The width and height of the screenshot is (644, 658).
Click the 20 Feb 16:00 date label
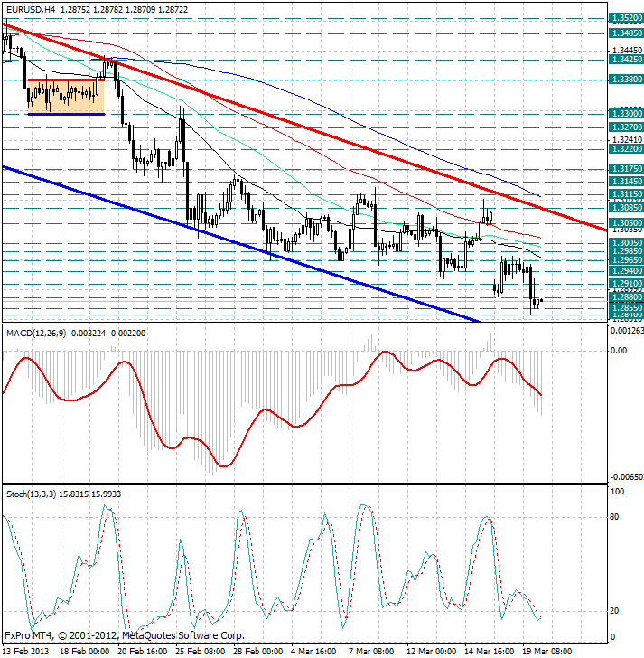142,651
